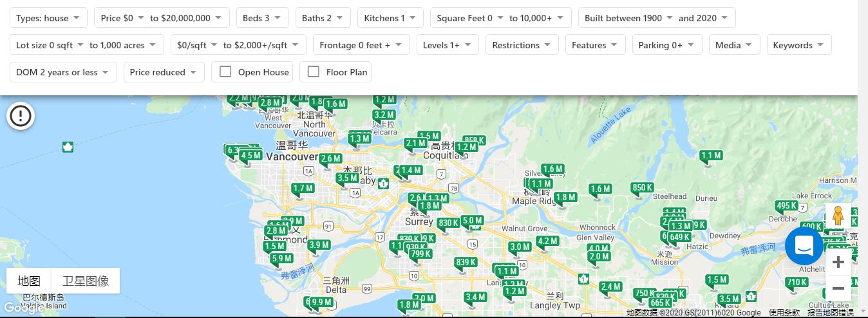Open the maximum price $20,000,000 dropdown
The height and width of the screenshot is (318, 868).
pos(186,18)
